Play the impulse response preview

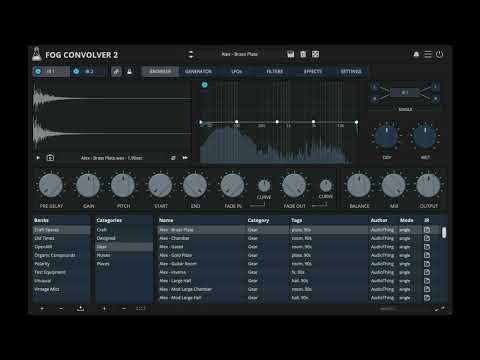pos(38,158)
